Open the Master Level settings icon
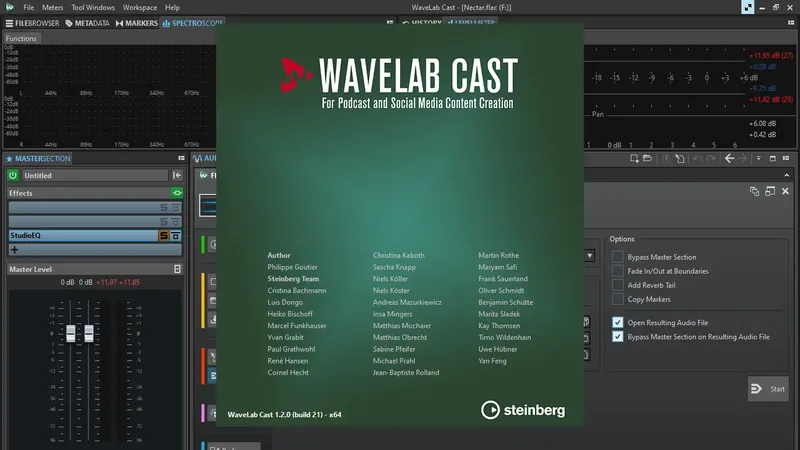Viewport: 800px width, 450px height. tap(177, 269)
